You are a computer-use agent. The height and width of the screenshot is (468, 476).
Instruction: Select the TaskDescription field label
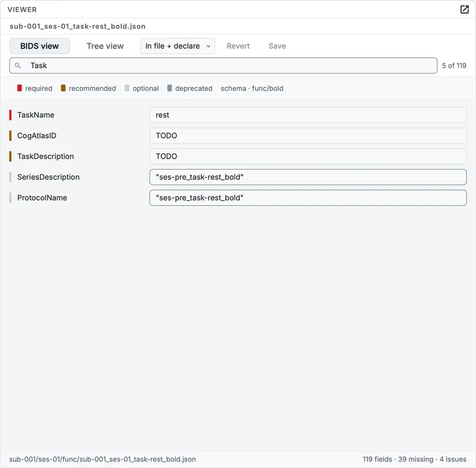pyautogui.click(x=45, y=156)
